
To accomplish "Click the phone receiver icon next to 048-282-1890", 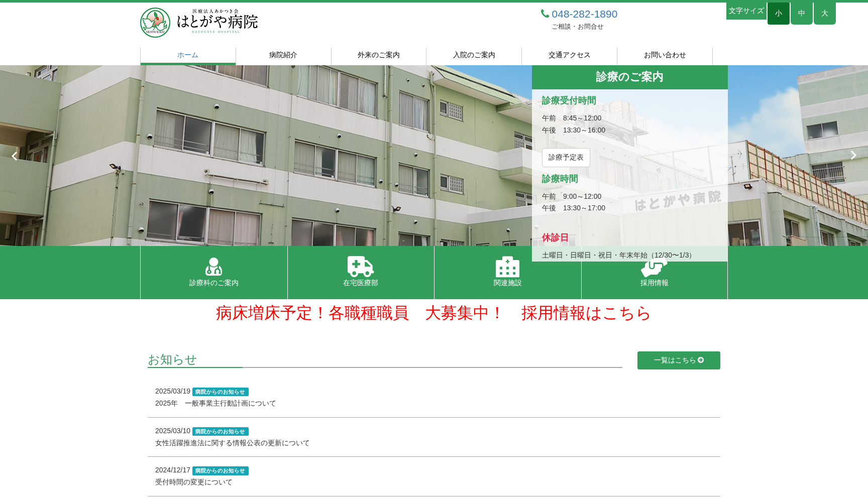I will coord(545,14).
